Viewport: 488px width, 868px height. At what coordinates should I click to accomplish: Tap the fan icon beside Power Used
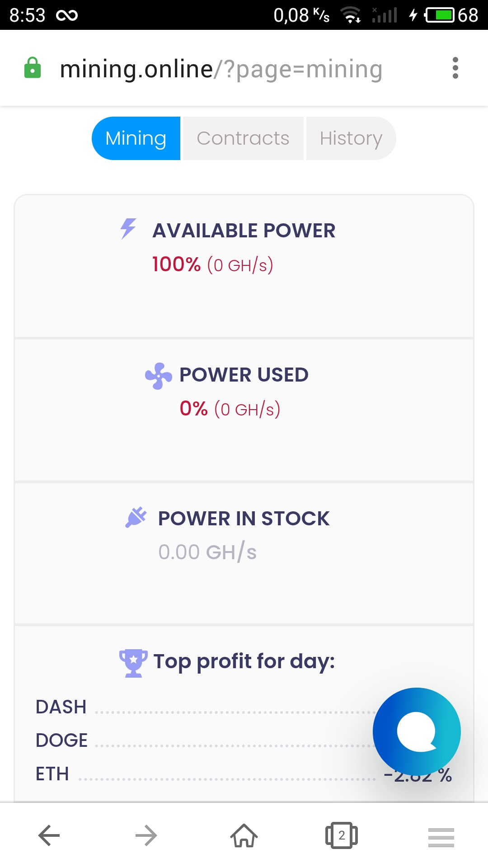[158, 376]
